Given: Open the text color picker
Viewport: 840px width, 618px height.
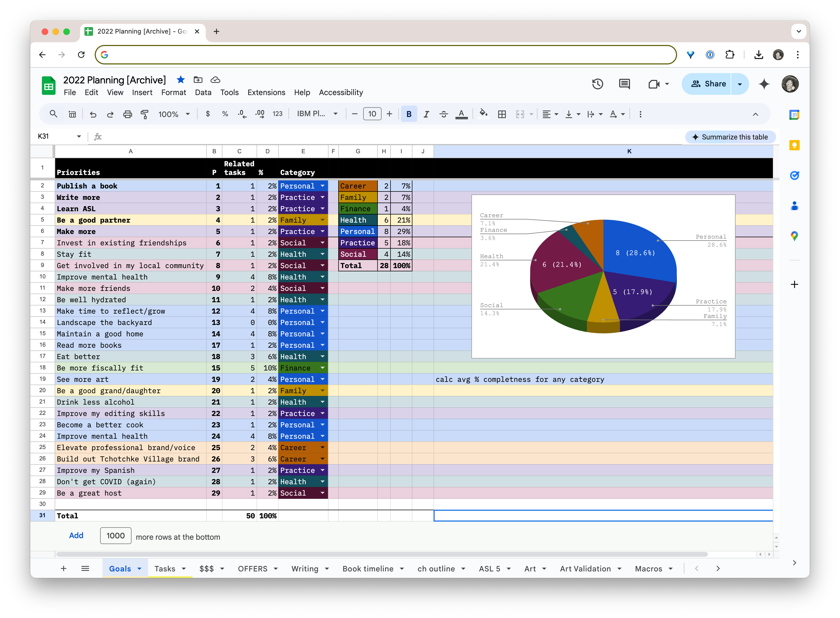Looking at the screenshot, I should tap(462, 114).
